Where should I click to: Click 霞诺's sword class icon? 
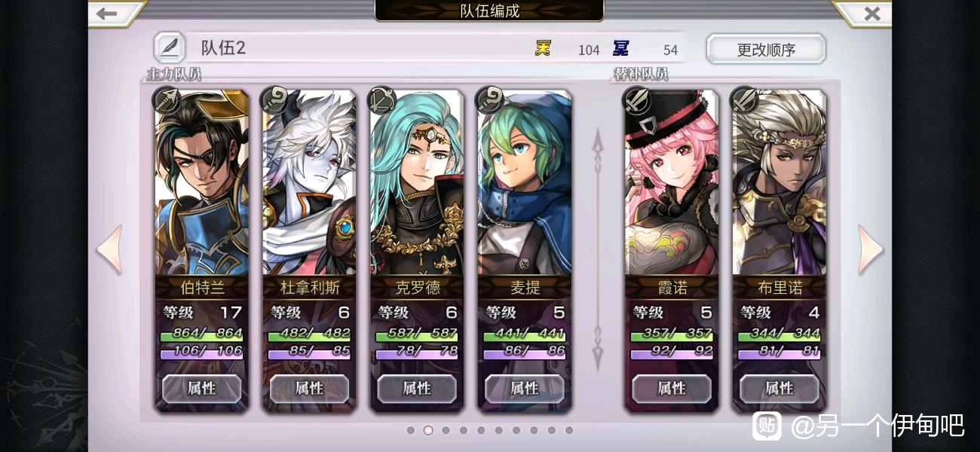coord(636,100)
